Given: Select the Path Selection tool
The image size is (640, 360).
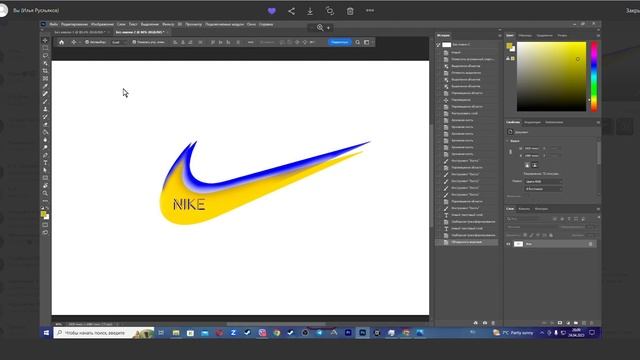Looking at the screenshot, I should click(x=45, y=170).
